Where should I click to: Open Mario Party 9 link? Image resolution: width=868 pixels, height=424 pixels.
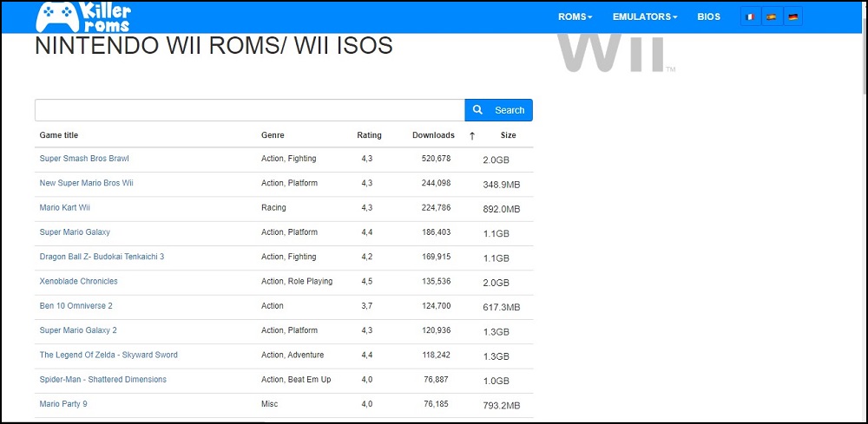[x=63, y=403]
